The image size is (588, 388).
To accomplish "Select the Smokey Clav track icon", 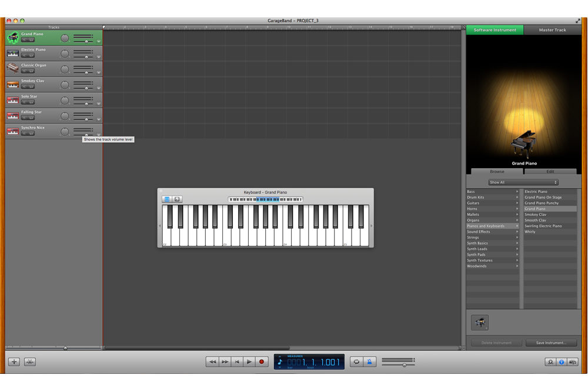I will coord(13,85).
